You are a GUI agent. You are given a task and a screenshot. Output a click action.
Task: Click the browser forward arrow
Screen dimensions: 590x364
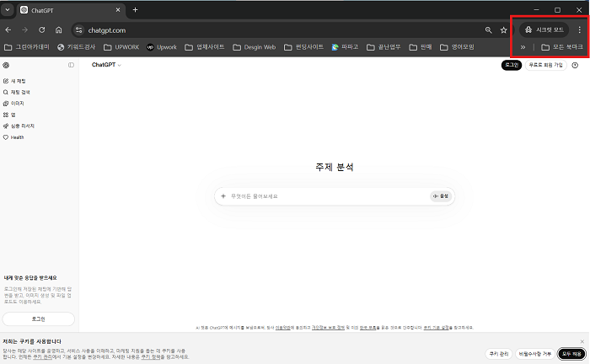click(x=24, y=30)
